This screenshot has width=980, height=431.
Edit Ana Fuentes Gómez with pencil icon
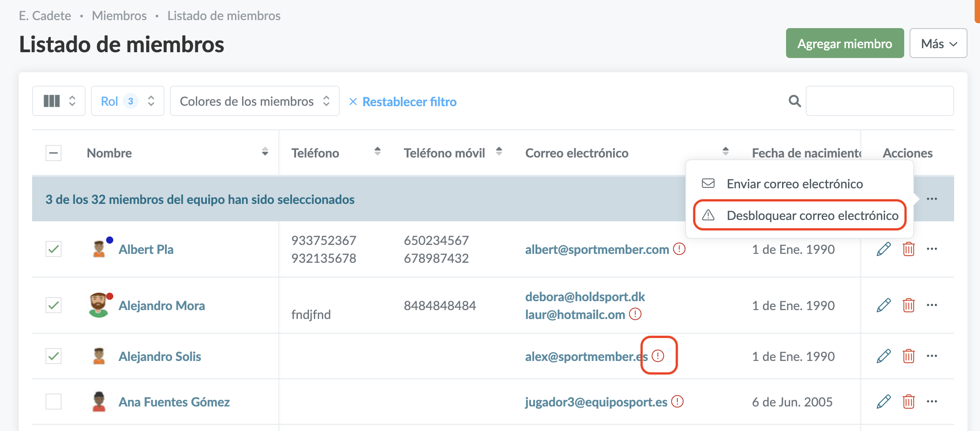pyautogui.click(x=883, y=402)
